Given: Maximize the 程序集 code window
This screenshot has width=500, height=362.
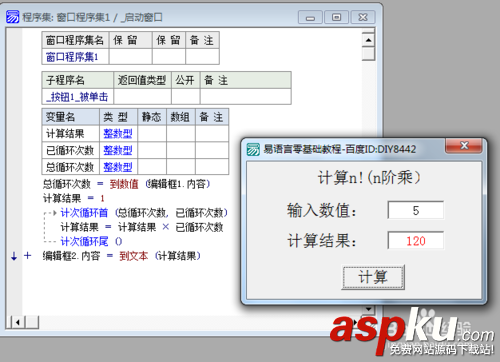Looking at the screenshot, I should coord(336,17).
